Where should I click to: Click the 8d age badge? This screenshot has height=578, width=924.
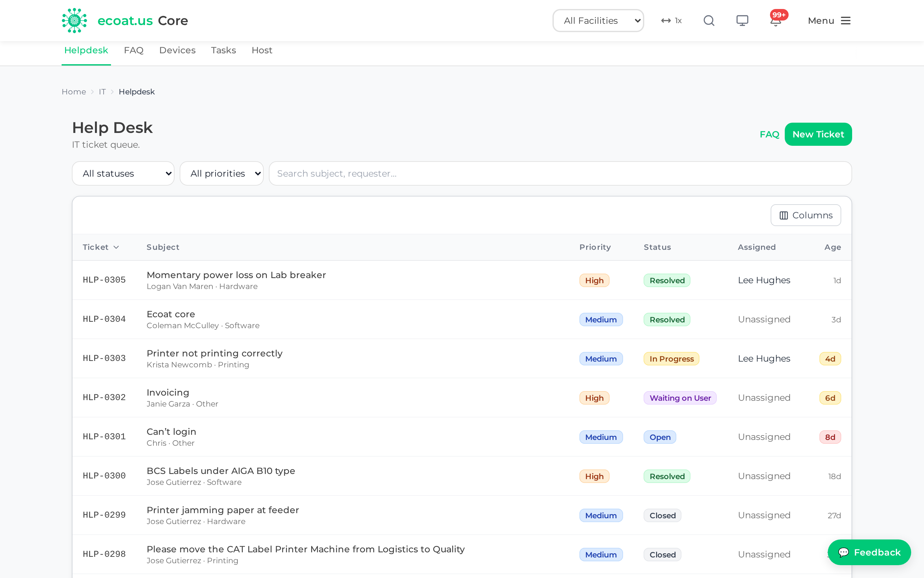tap(830, 437)
